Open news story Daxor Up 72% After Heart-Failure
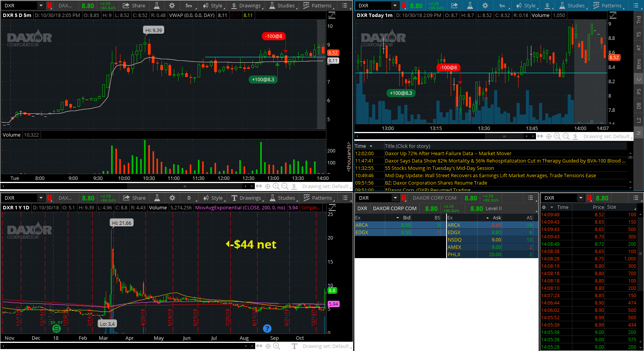 (x=448, y=153)
